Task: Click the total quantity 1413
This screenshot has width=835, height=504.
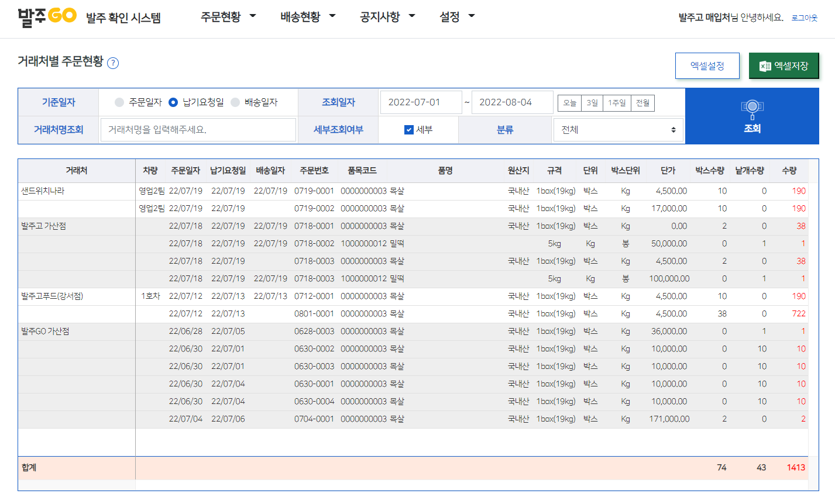Action: click(x=796, y=468)
